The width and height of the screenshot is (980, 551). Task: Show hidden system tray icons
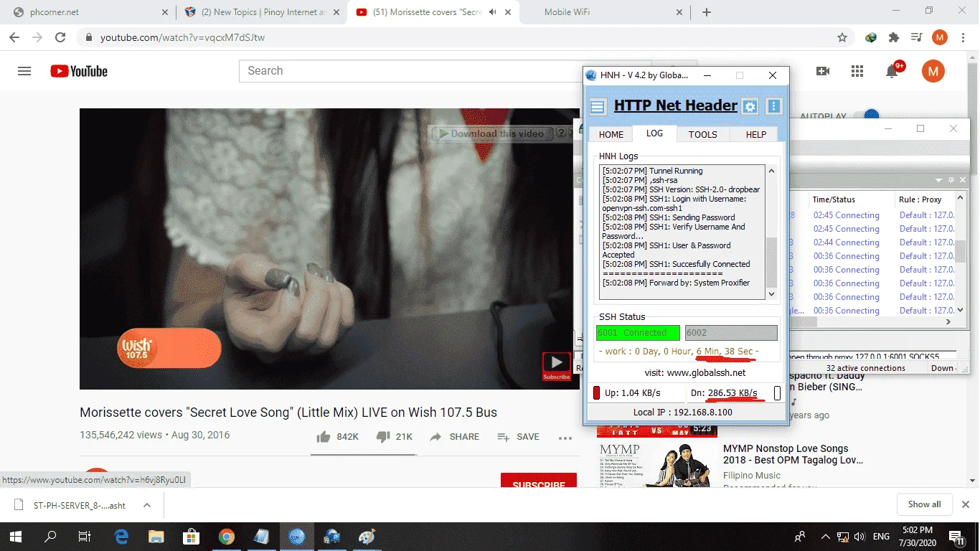click(825, 537)
